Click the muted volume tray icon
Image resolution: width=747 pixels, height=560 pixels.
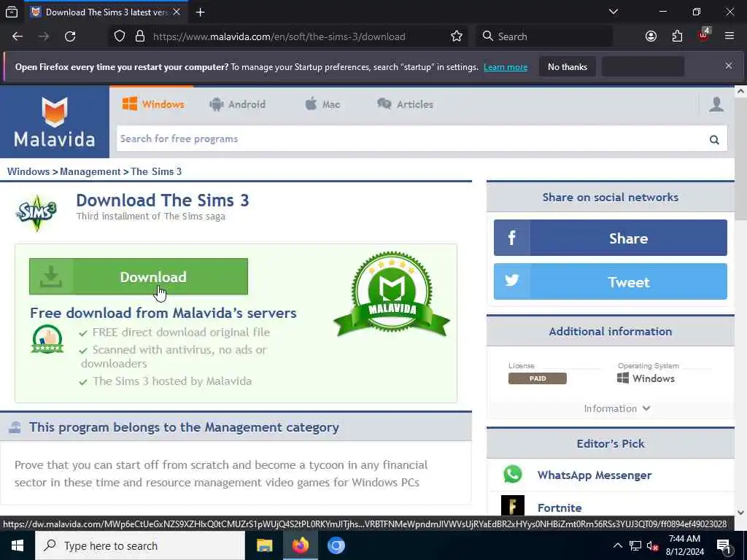[653, 545]
